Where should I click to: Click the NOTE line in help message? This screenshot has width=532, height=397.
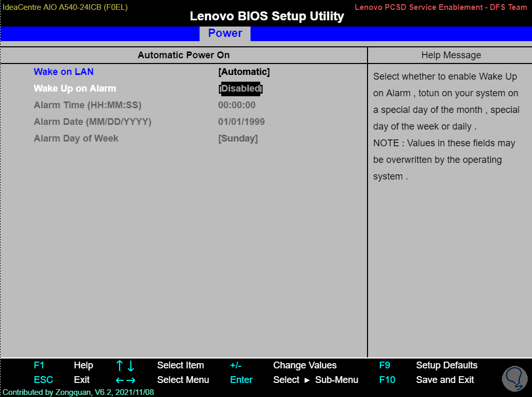444,143
